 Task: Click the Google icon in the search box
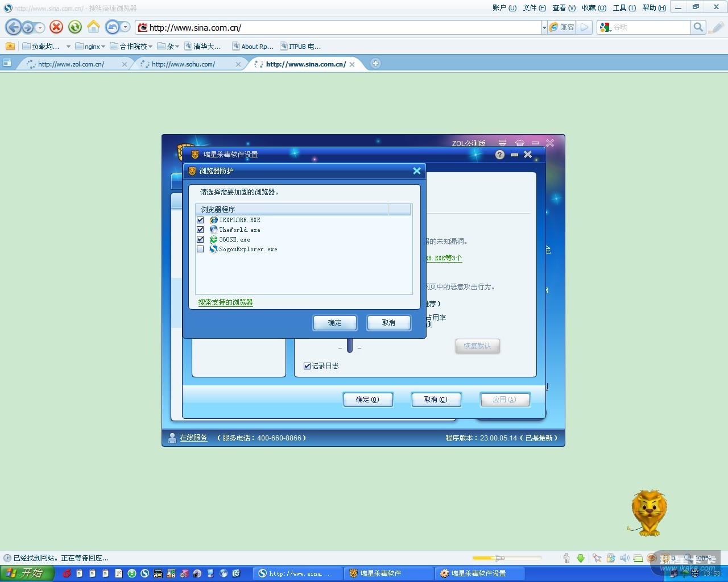(x=605, y=27)
